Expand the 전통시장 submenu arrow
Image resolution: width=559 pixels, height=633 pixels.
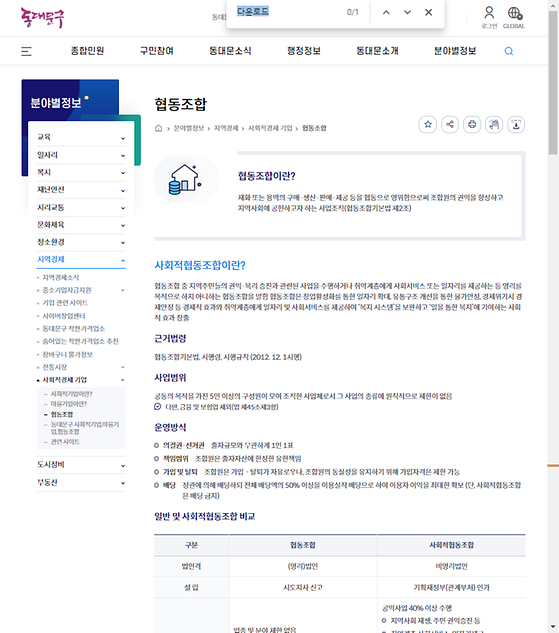[123, 367]
